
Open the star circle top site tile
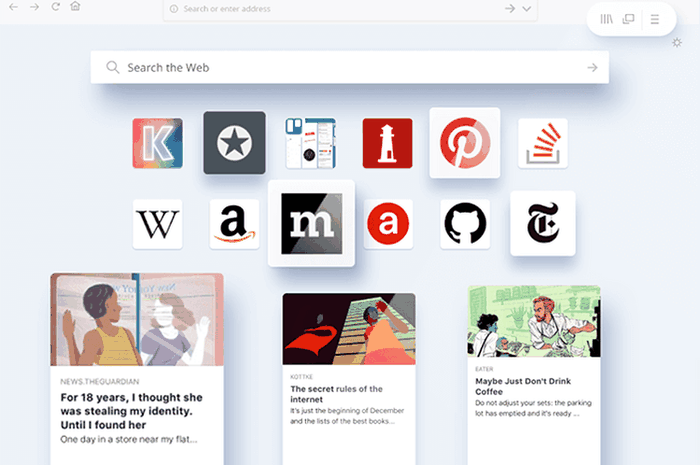[234, 143]
